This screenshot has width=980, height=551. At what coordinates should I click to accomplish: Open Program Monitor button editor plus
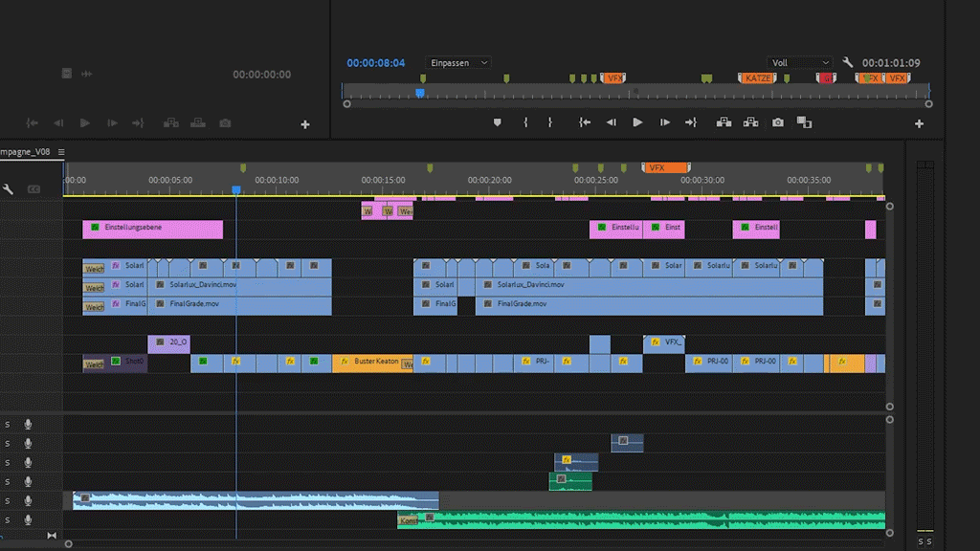coord(919,123)
